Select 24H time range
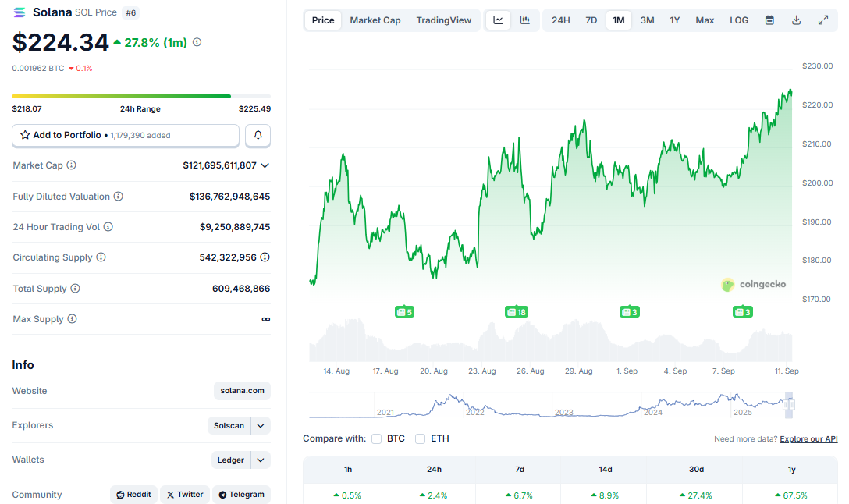 (x=561, y=20)
